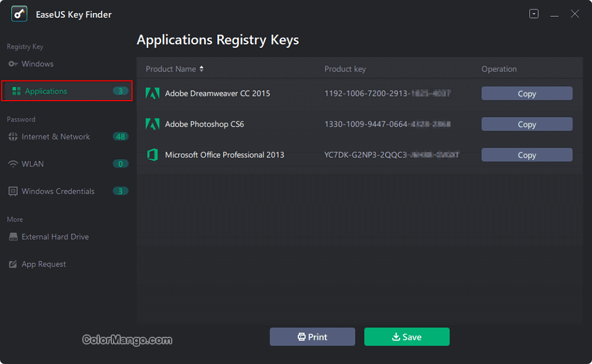Click the Adobe Photoshop CS6 icon
This screenshot has height=364, width=592.
153,124
